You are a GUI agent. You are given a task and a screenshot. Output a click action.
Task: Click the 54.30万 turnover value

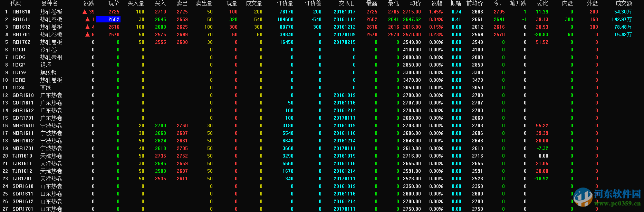click(x=623, y=12)
